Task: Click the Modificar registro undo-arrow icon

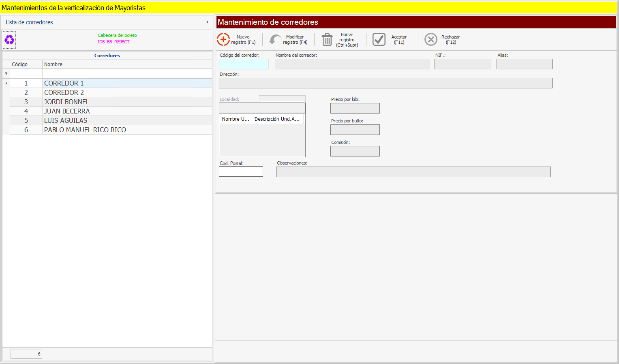Action: 275,39
